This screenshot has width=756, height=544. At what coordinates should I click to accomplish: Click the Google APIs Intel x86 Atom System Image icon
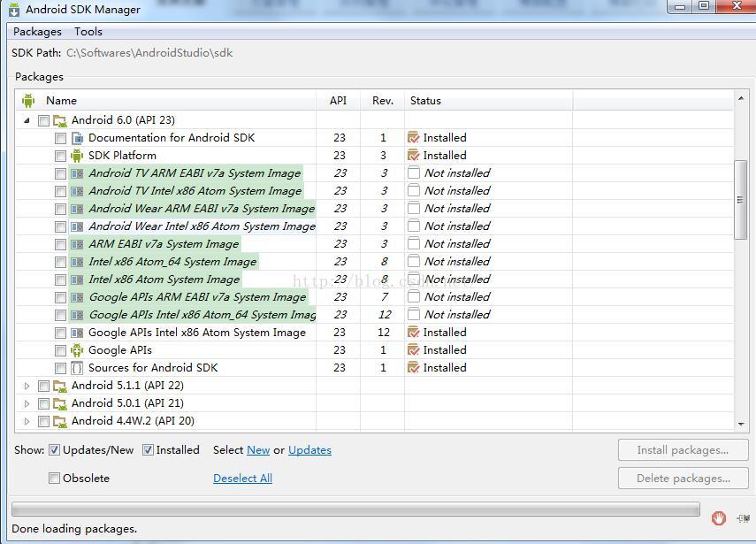pyautogui.click(x=77, y=333)
